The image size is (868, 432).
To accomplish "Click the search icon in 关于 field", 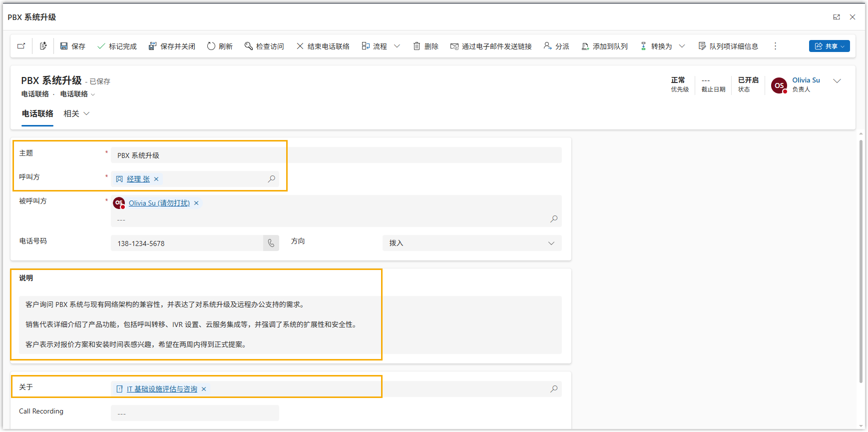I will click(x=554, y=389).
